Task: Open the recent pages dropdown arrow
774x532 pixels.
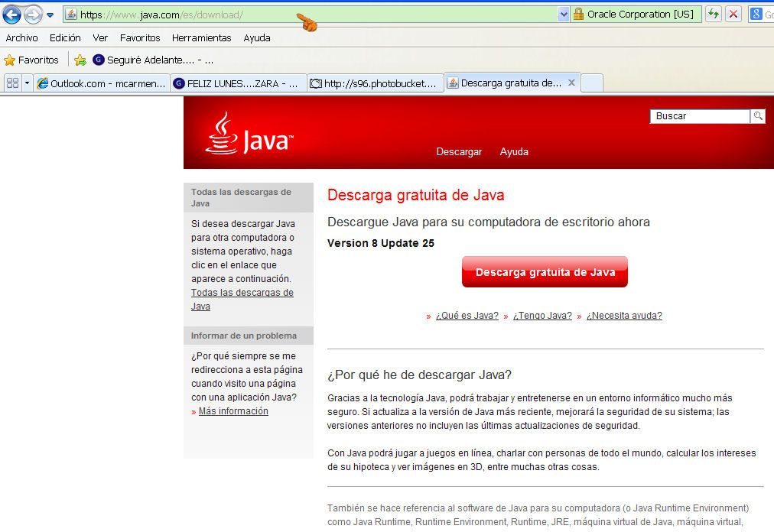Action: click(x=50, y=15)
